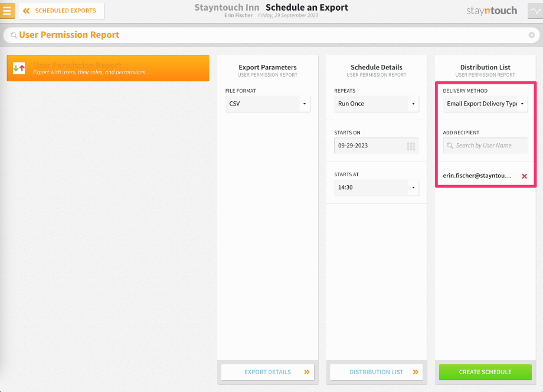Click the export arrows icon on the report card

[19, 68]
